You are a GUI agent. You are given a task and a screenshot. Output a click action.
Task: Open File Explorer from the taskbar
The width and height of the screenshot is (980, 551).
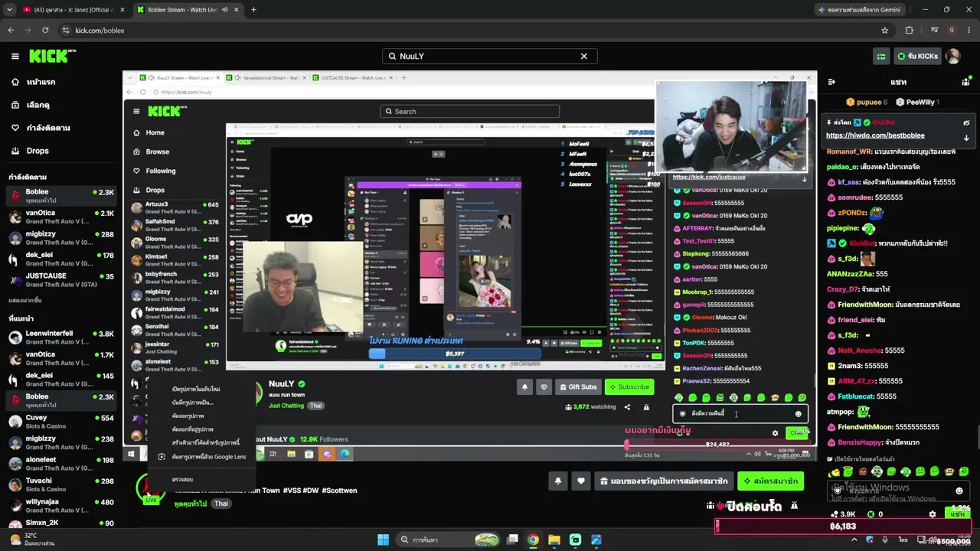(x=554, y=540)
